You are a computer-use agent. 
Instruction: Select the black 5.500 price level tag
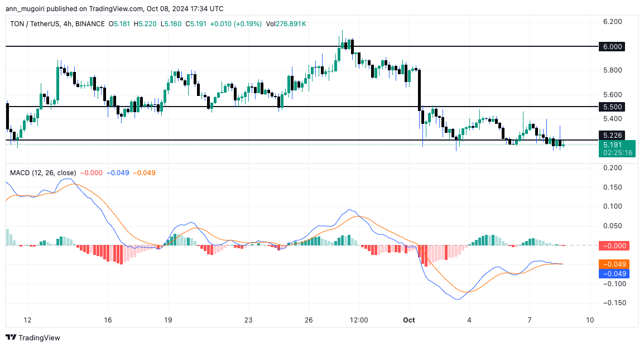point(612,107)
